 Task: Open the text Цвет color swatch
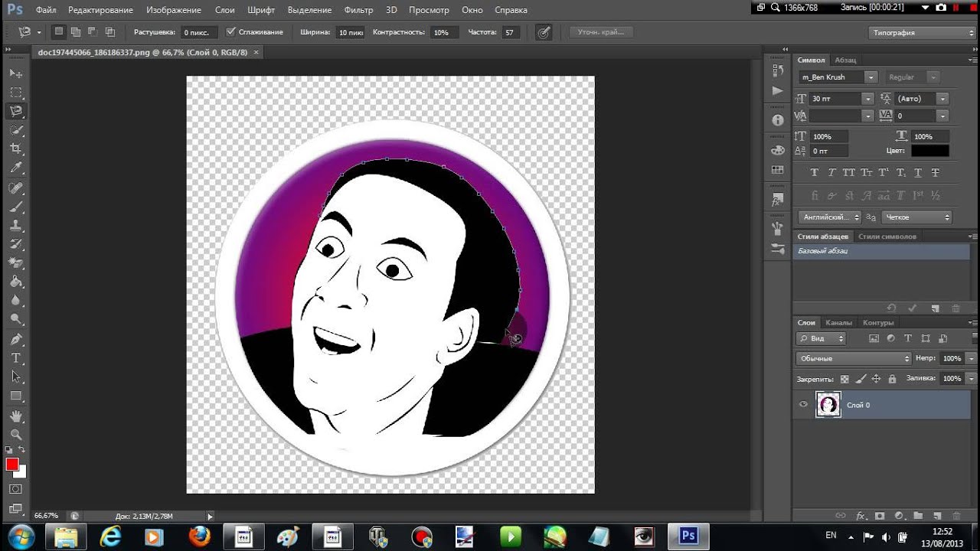click(929, 152)
